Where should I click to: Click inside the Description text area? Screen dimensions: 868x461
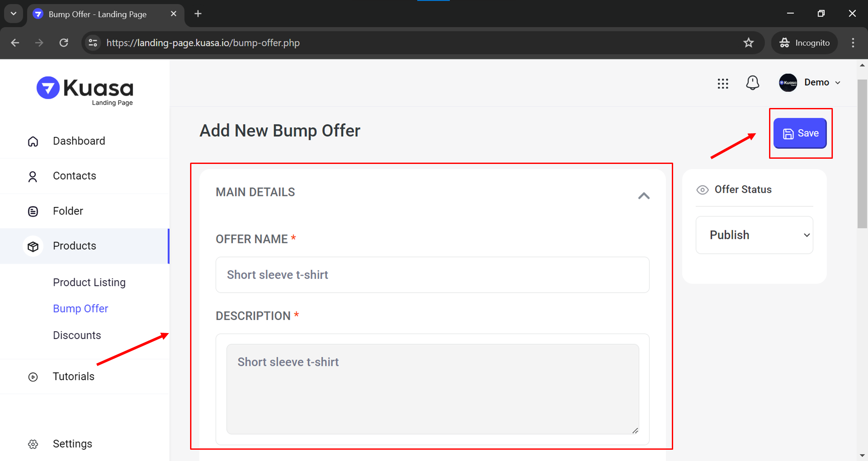tap(432, 389)
